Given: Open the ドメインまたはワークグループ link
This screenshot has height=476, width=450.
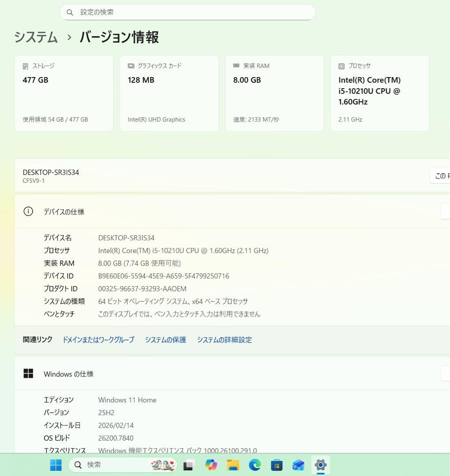Looking at the screenshot, I should click(x=98, y=340).
